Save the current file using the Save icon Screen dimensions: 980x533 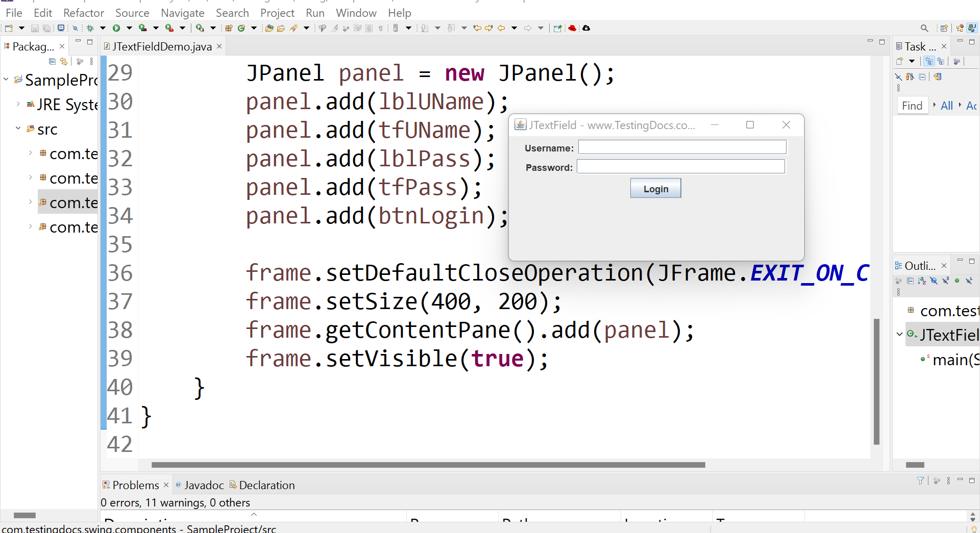click(x=34, y=28)
